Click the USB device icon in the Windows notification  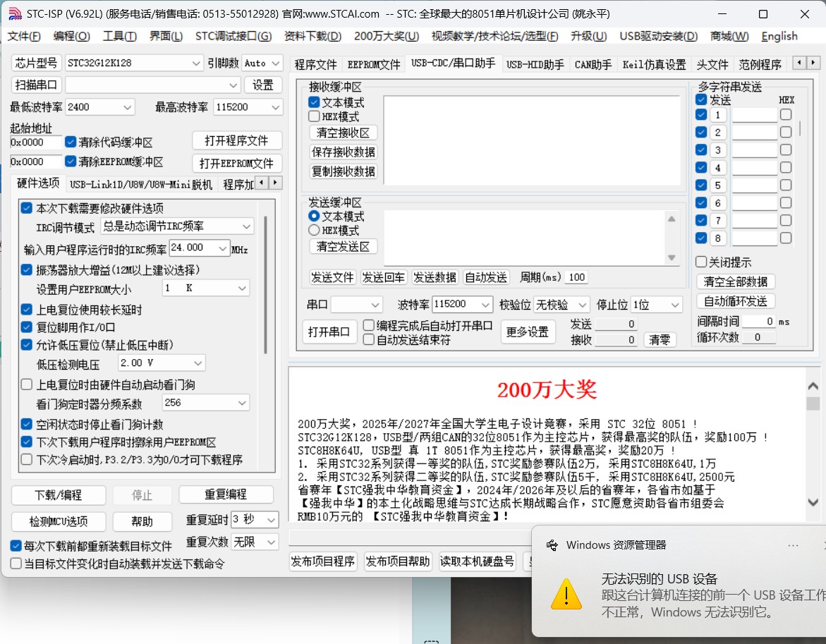point(552,545)
